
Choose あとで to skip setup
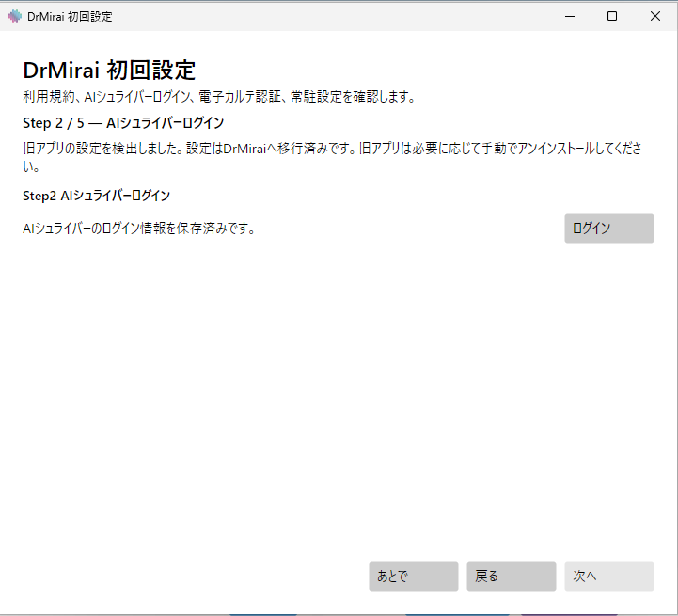414,577
